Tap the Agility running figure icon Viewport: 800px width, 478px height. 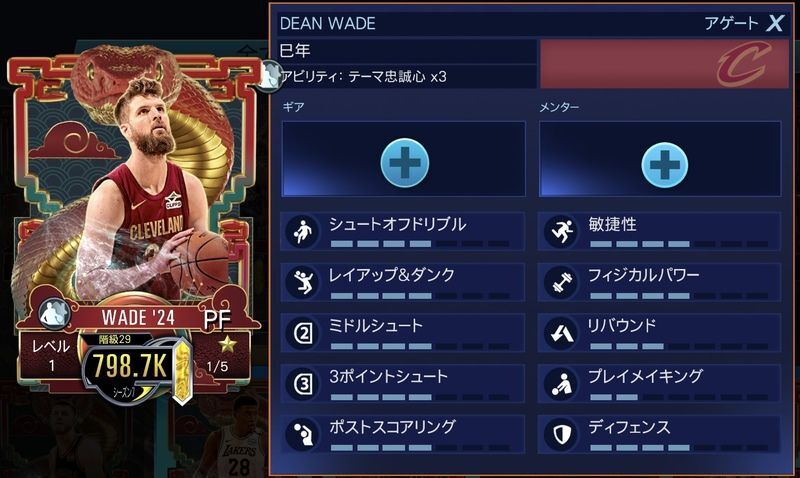560,232
